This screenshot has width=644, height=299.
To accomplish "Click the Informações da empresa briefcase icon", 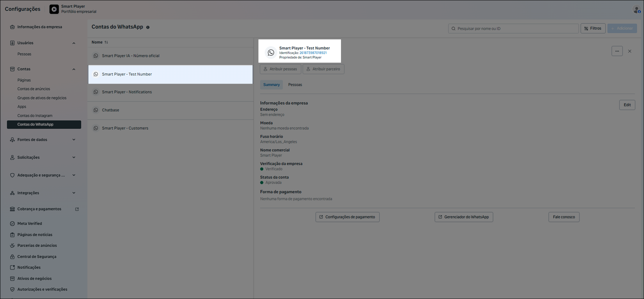I will pyautogui.click(x=12, y=27).
